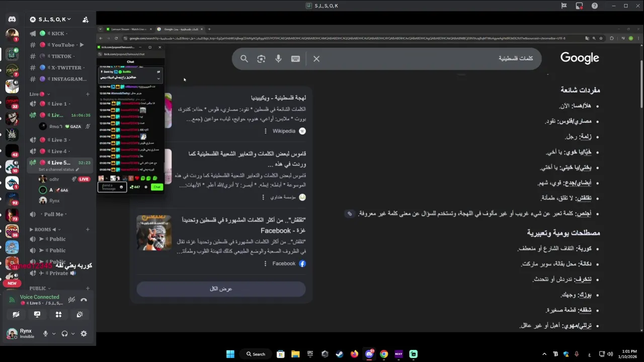Screen dimensions: 644x362
Task: Open Chrome from the taskbar
Action: tap(384, 354)
